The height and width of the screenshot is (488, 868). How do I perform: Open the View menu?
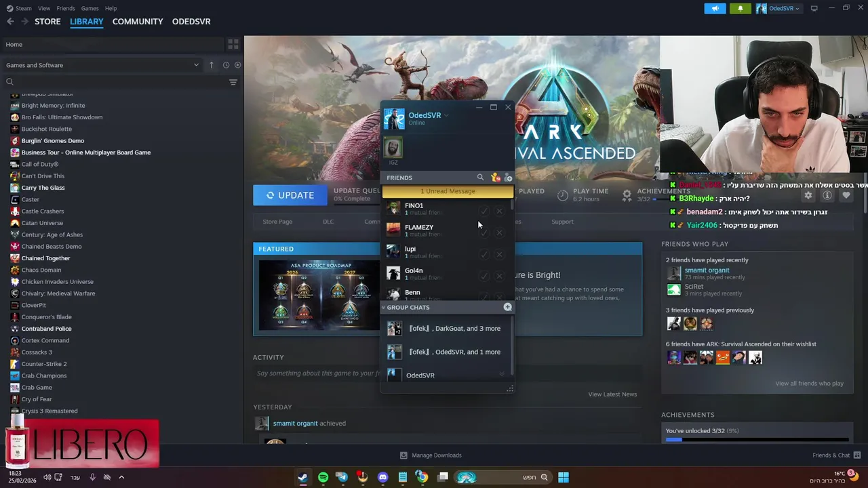[44, 8]
